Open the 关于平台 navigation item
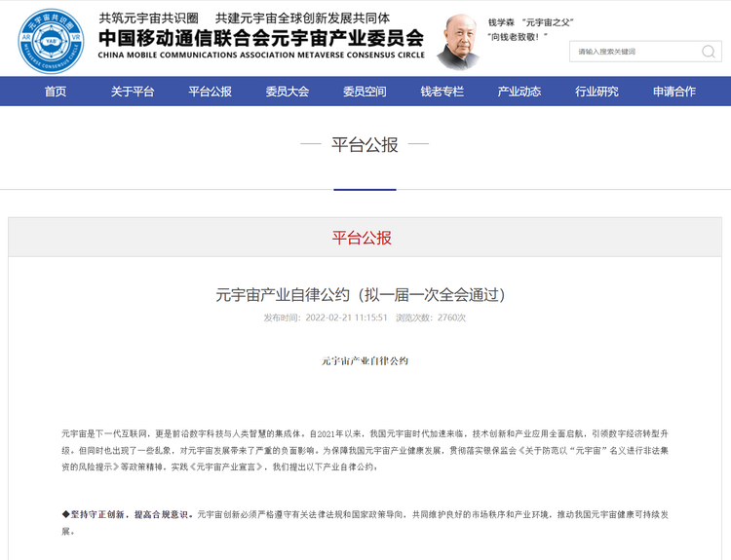Image resolution: width=731 pixels, height=560 pixels. (133, 92)
